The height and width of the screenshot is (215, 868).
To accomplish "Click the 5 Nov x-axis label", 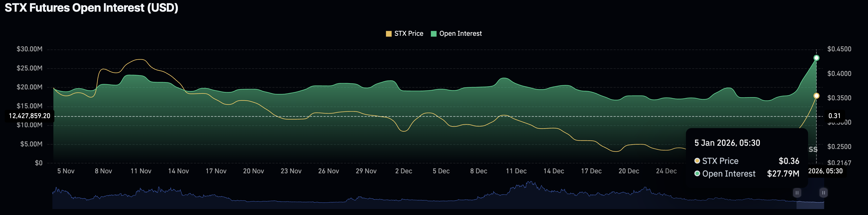I will 66,171.
